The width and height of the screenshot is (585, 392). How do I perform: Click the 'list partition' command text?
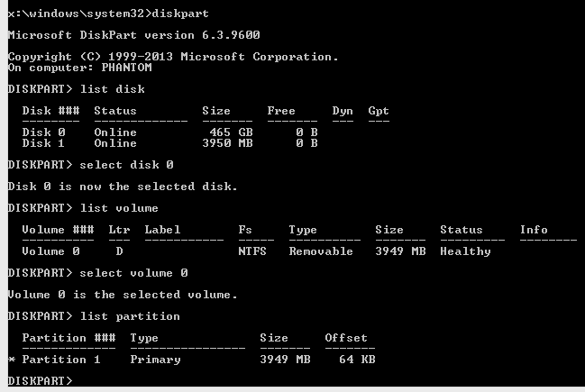130,316
